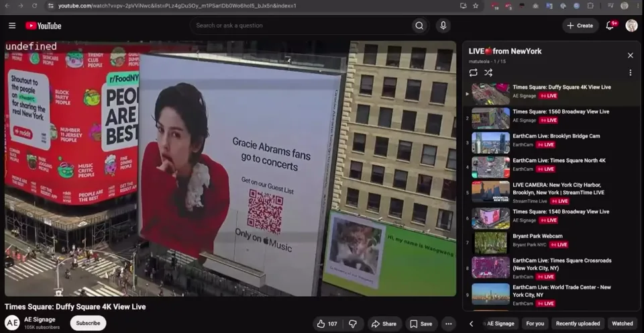Play LIVE CAMERA: New York City Harbor video
This screenshot has width=644, height=333.
551,193
